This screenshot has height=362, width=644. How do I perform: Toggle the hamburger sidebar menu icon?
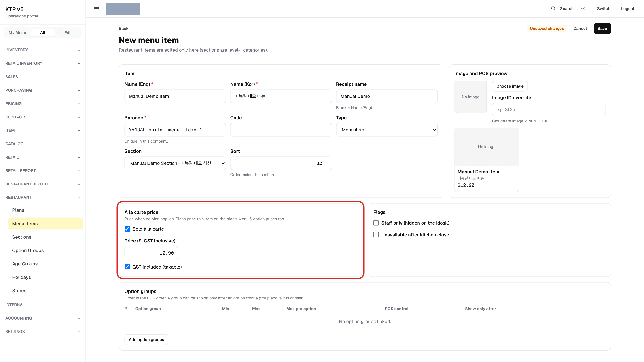point(97,9)
